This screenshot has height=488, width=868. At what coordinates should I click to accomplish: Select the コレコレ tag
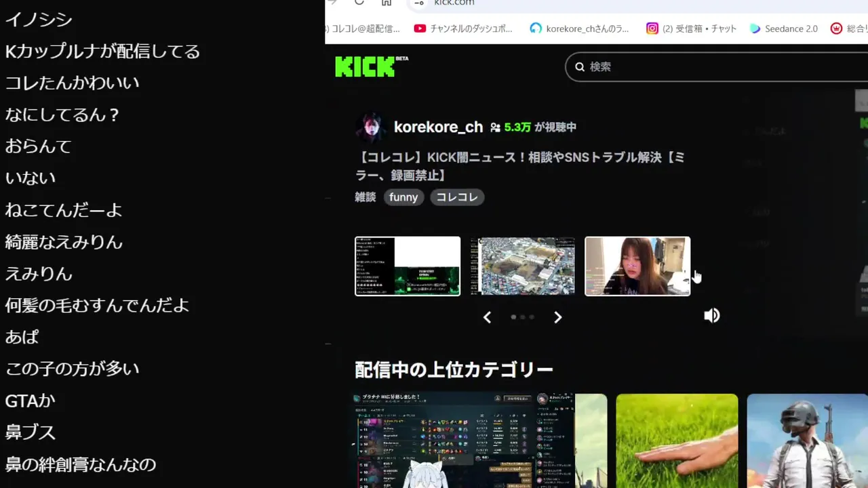(457, 197)
